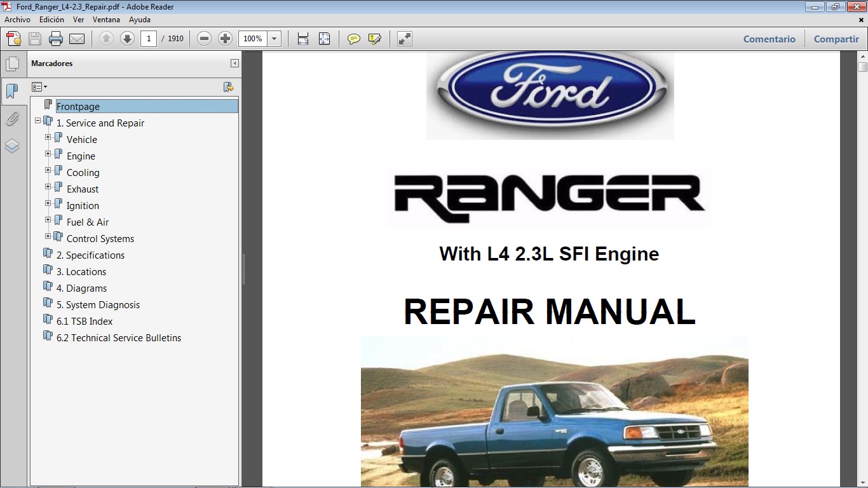The height and width of the screenshot is (488, 868).
Task: Go to the Engine bookmark
Action: pos(81,156)
